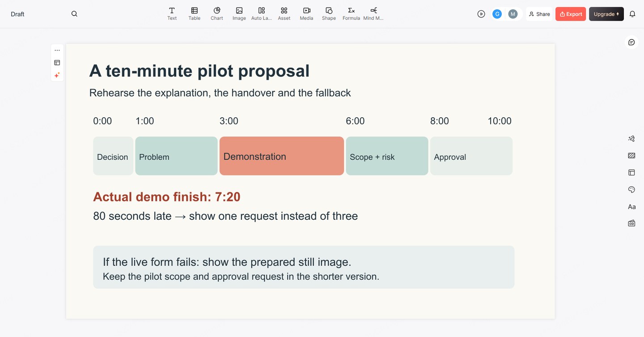Open the color palette theme icon
Viewport: 644px width, 337px height.
click(x=631, y=190)
